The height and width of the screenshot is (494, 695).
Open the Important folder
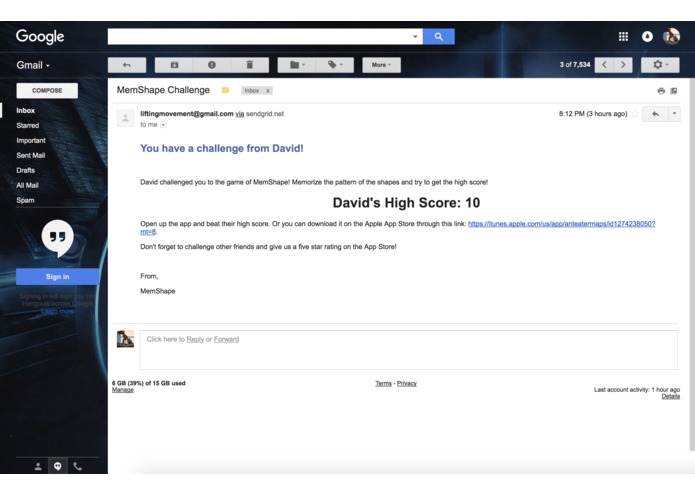31,140
